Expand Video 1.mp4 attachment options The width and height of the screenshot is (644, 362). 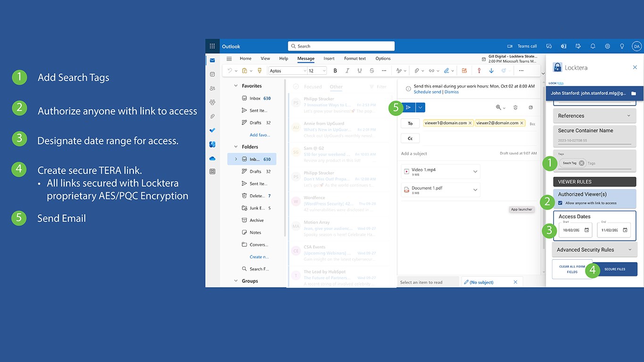point(475,172)
